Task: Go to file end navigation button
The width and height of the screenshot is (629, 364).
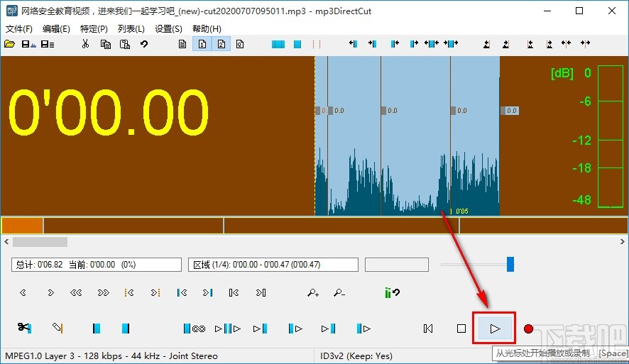Action: click(261, 292)
